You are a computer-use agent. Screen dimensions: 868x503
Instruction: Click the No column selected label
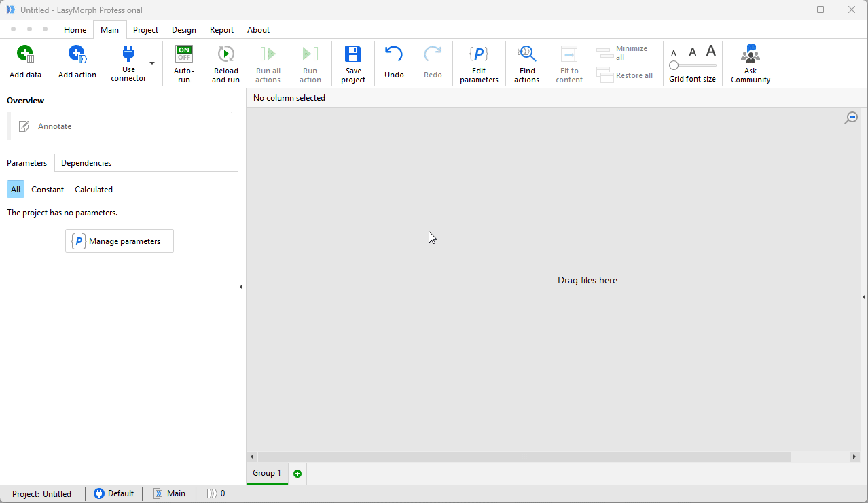[x=289, y=98]
